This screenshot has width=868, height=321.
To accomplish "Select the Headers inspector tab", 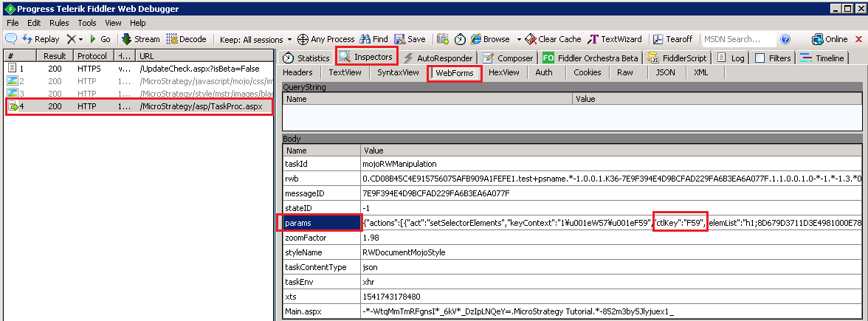I will [297, 72].
